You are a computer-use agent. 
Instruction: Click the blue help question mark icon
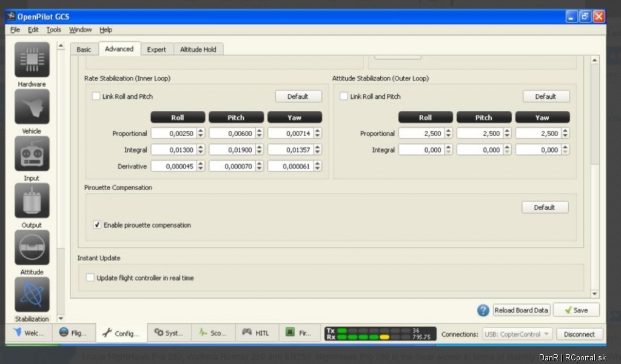pyautogui.click(x=483, y=310)
